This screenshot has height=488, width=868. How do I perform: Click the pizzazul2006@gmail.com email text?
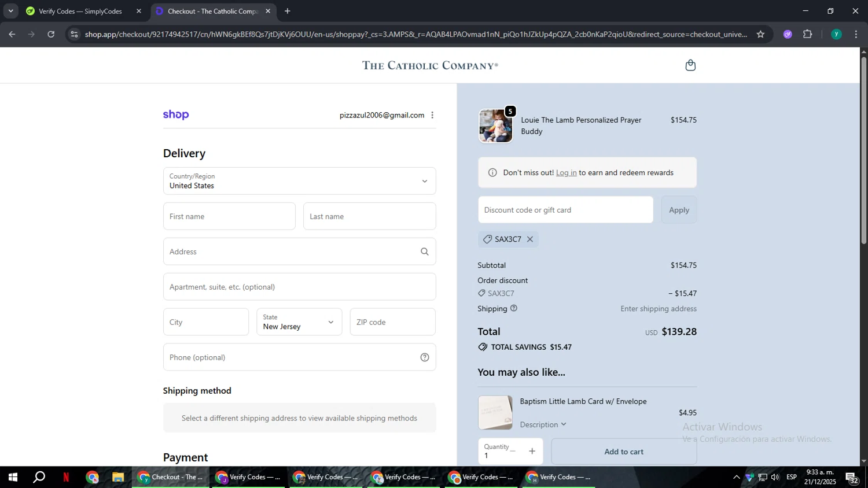[382, 115]
